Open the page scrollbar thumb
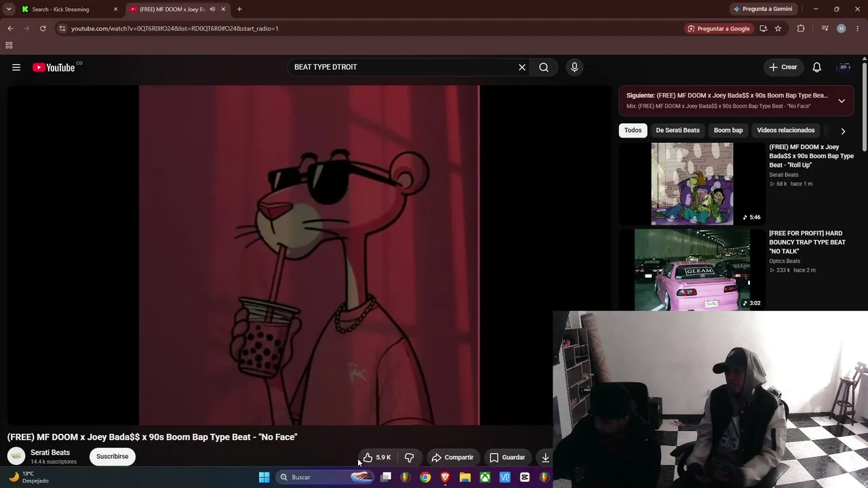Screen dimensions: 868x488 pyautogui.click(x=865, y=106)
